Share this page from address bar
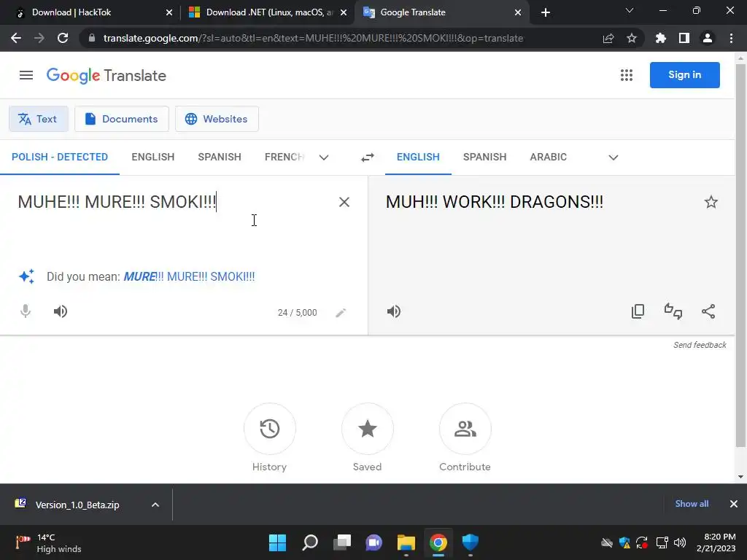This screenshot has height=560, width=747. coord(608,38)
